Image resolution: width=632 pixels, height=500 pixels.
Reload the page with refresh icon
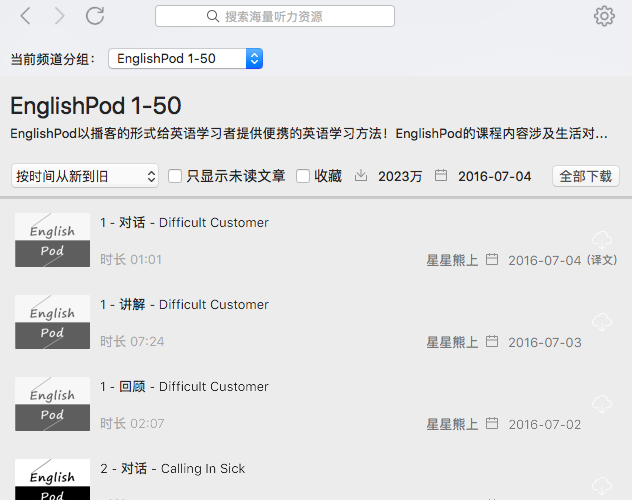[x=95, y=16]
